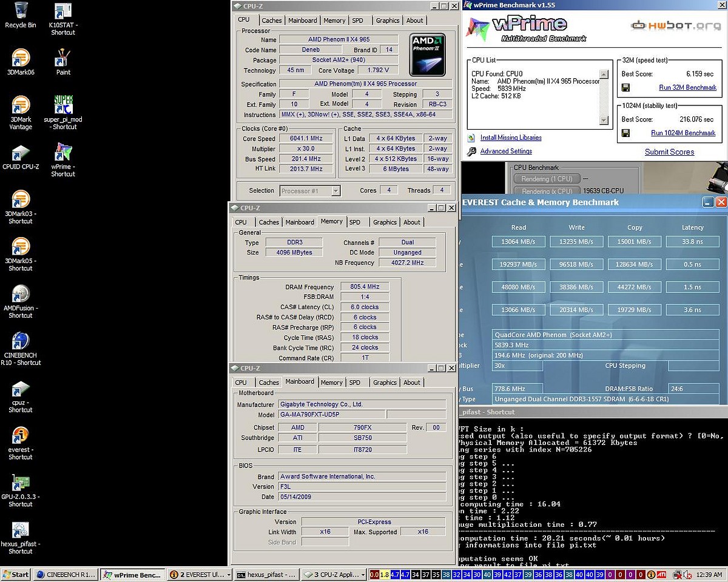Open the CPUID CPU-Z desktop icon

(21, 152)
